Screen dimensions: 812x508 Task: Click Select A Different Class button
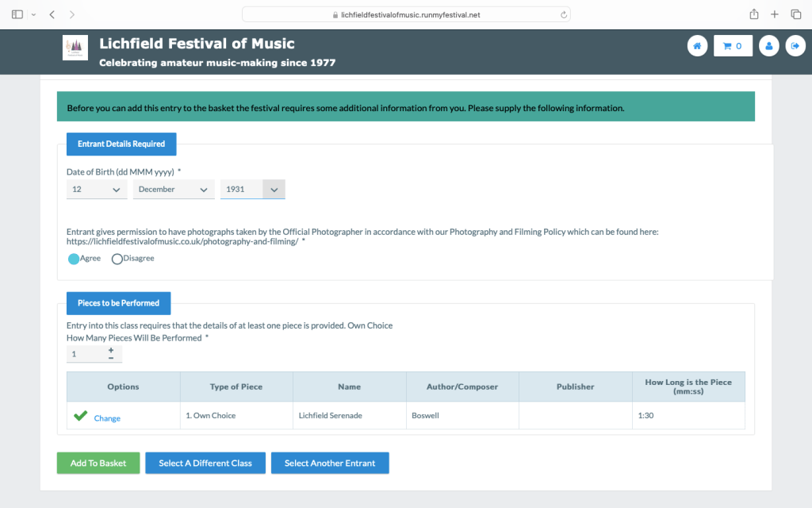click(205, 463)
